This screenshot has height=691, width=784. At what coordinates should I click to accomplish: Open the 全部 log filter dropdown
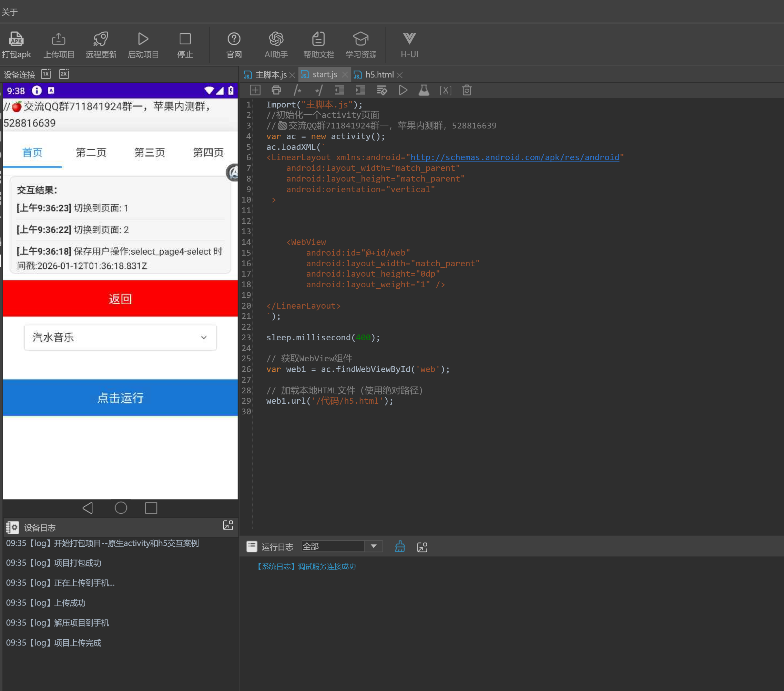click(373, 546)
